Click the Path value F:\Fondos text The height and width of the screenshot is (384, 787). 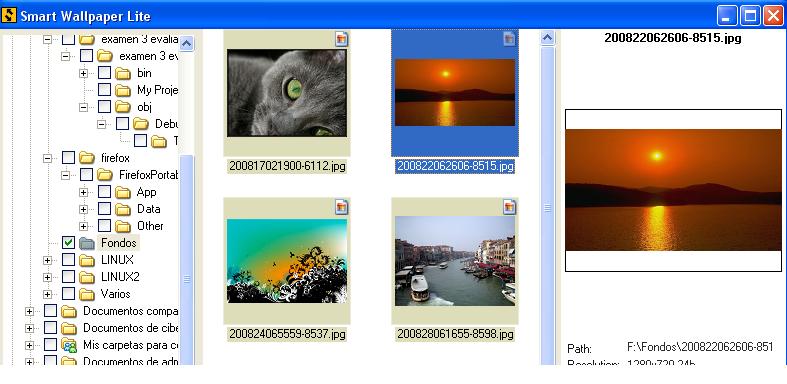700,347
